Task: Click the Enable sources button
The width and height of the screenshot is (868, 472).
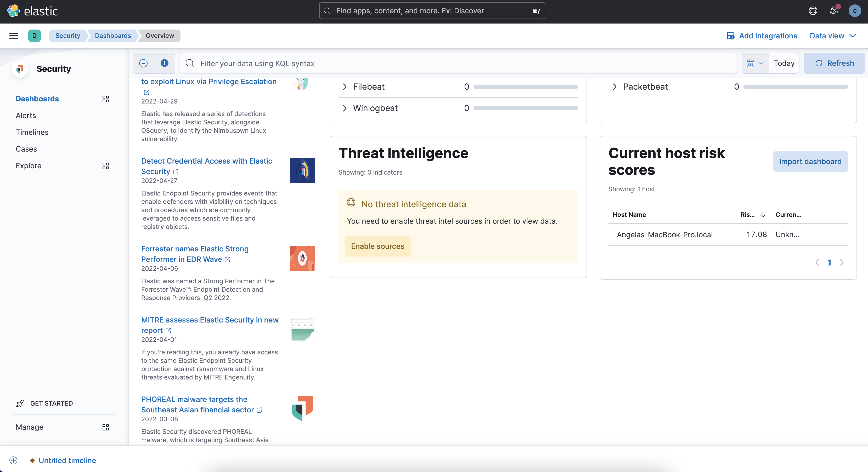Action: tap(377, 246)
